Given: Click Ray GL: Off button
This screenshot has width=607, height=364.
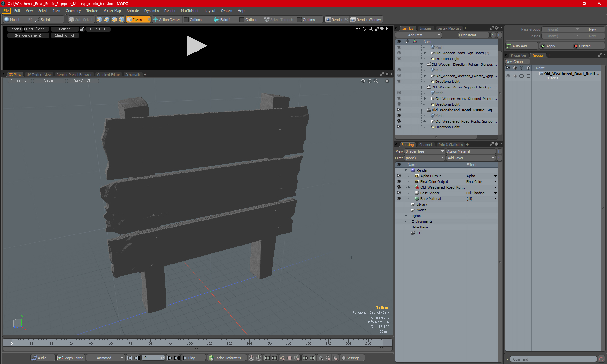Looking at the screenshot, I should click(83, 81).
